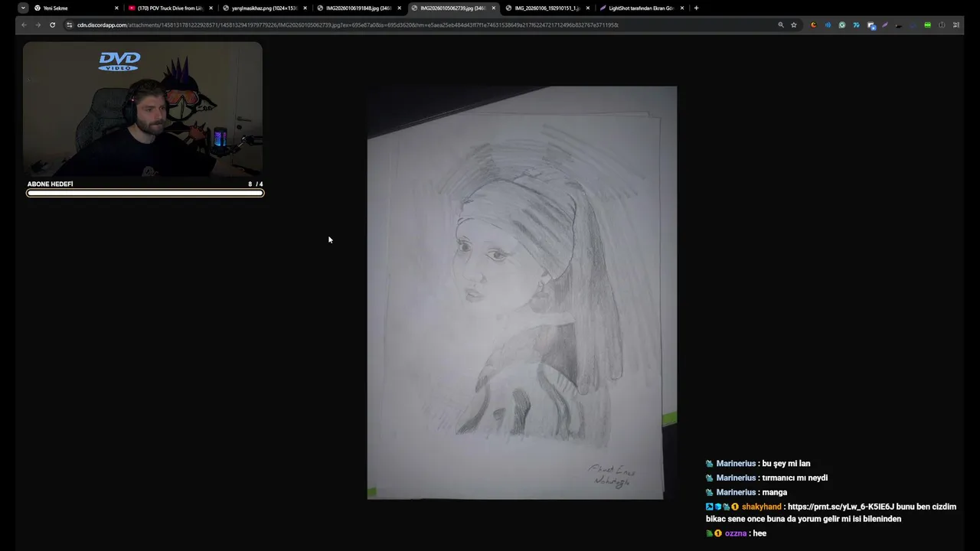Click the first badge icon beside shakyhand
Viewport: 980px width, 551px height.
click(709, 507)
